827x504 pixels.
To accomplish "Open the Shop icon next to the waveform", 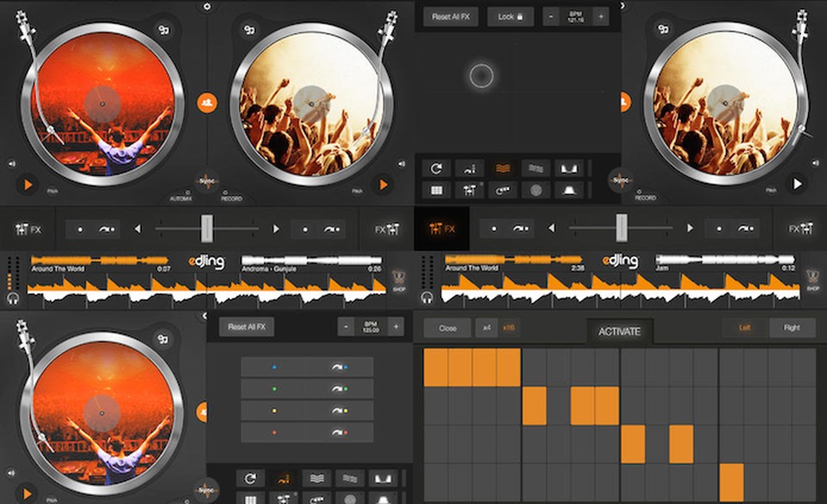I will (398, 280).
